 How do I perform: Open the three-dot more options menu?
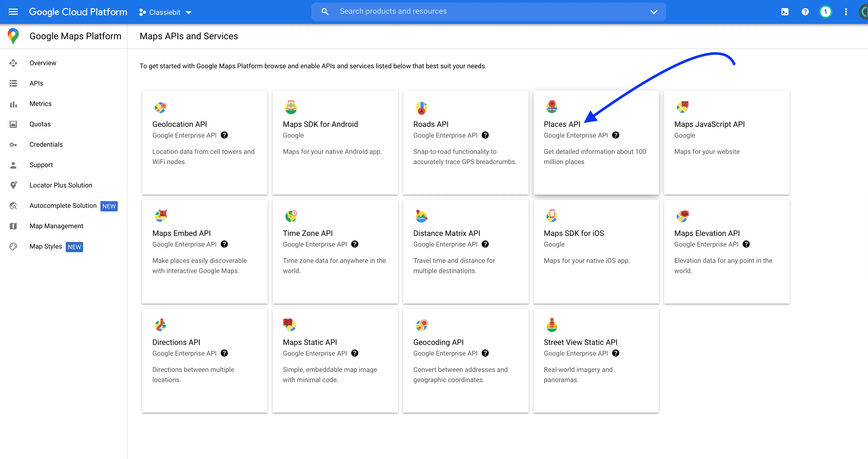tap(846, 12)
